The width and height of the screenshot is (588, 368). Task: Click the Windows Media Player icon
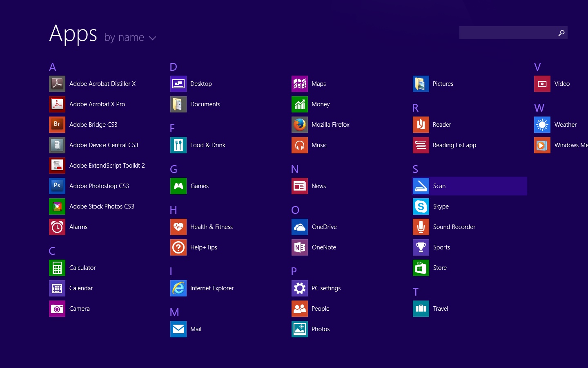click(x=542, y=145)
